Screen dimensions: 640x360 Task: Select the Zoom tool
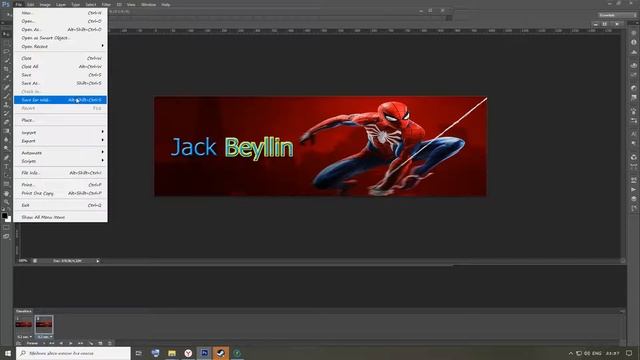[x=6, y=202]
